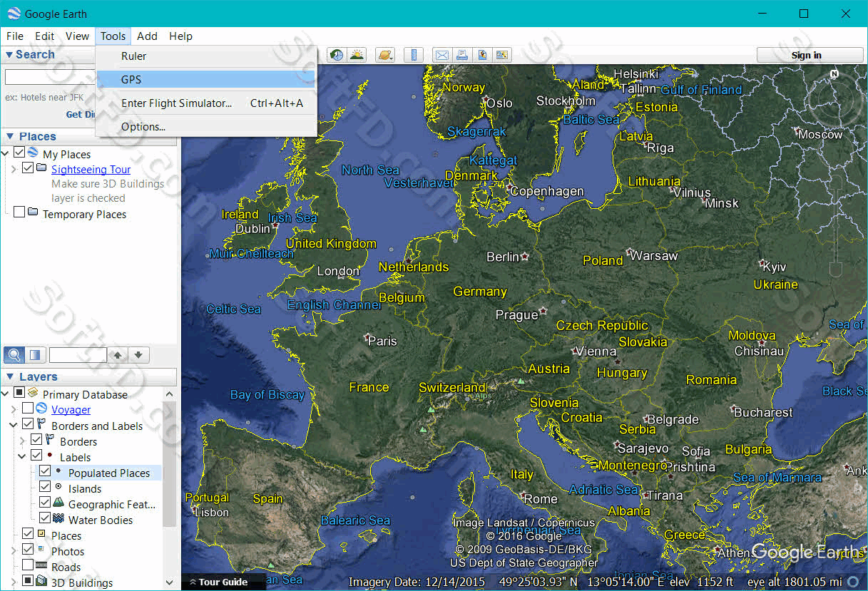Viewport: 868px width, 591px height.
Task: Open the File menu
Action: coord(14,36)
